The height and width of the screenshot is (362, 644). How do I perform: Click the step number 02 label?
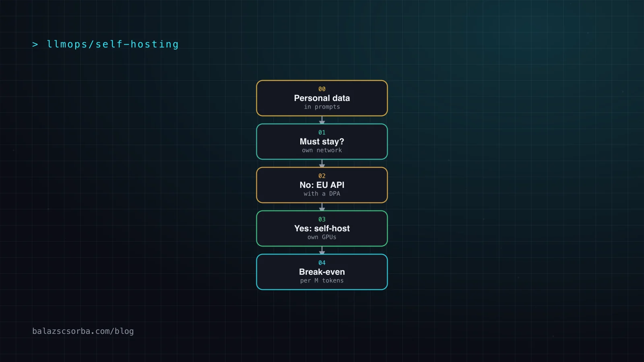pyautogui.click(x=322, y=176)
